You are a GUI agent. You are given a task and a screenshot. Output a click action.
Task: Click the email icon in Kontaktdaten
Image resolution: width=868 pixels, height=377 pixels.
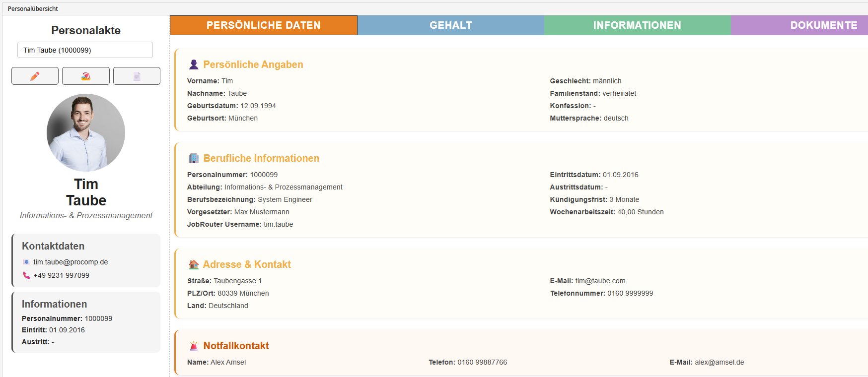(x=26, y=262)
